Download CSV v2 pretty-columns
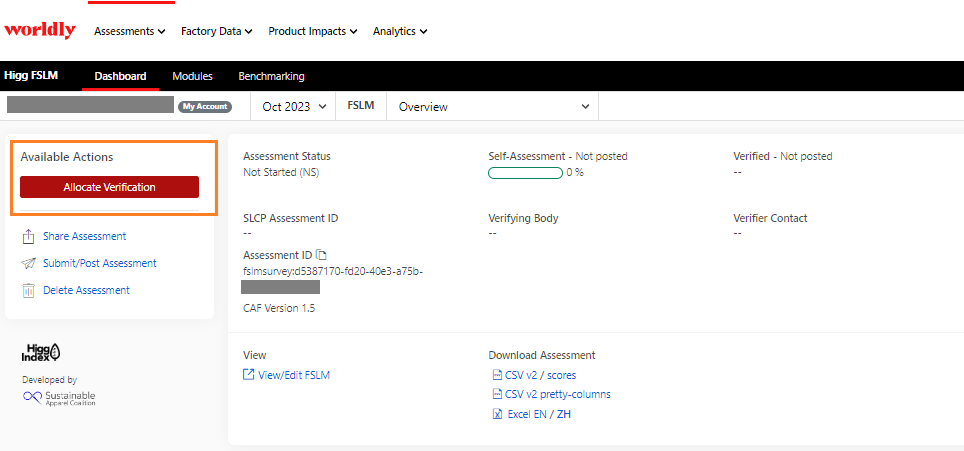 [558, 394]
